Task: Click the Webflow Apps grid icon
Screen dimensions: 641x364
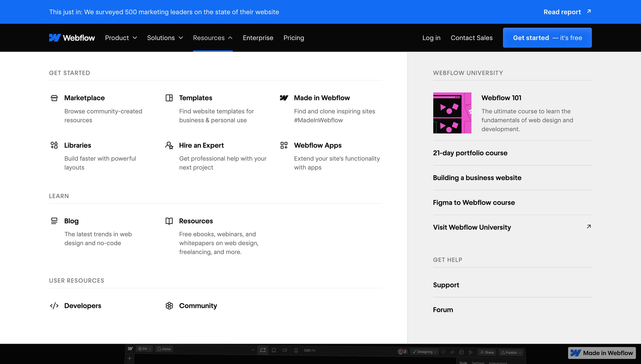Action: tap(284, 145)
